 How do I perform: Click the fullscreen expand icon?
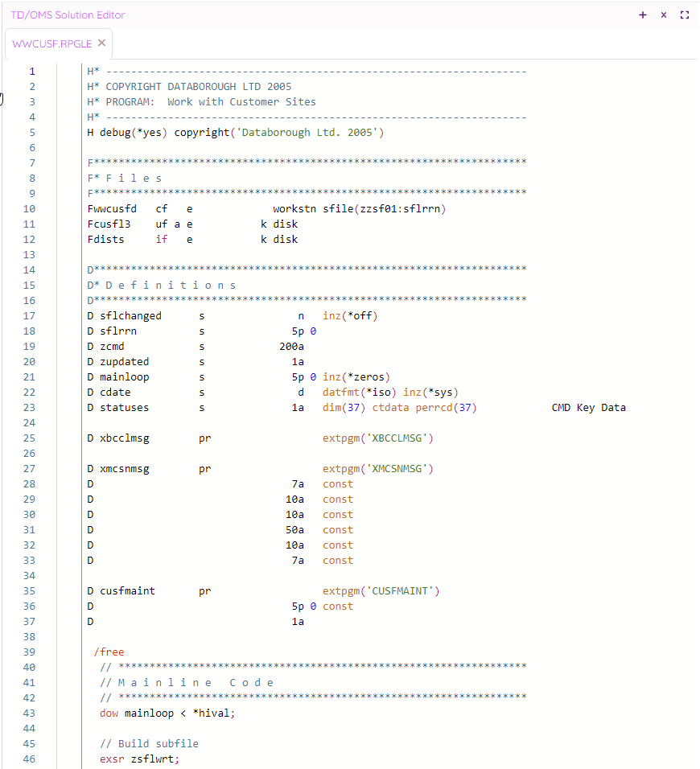click(685, 15)
